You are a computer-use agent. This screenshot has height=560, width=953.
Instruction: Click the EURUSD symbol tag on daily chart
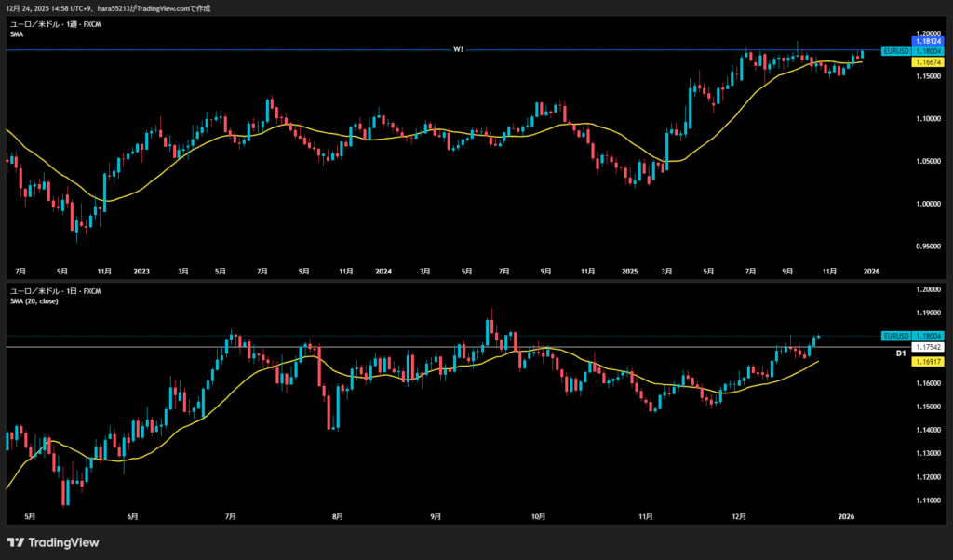point(895,335)
